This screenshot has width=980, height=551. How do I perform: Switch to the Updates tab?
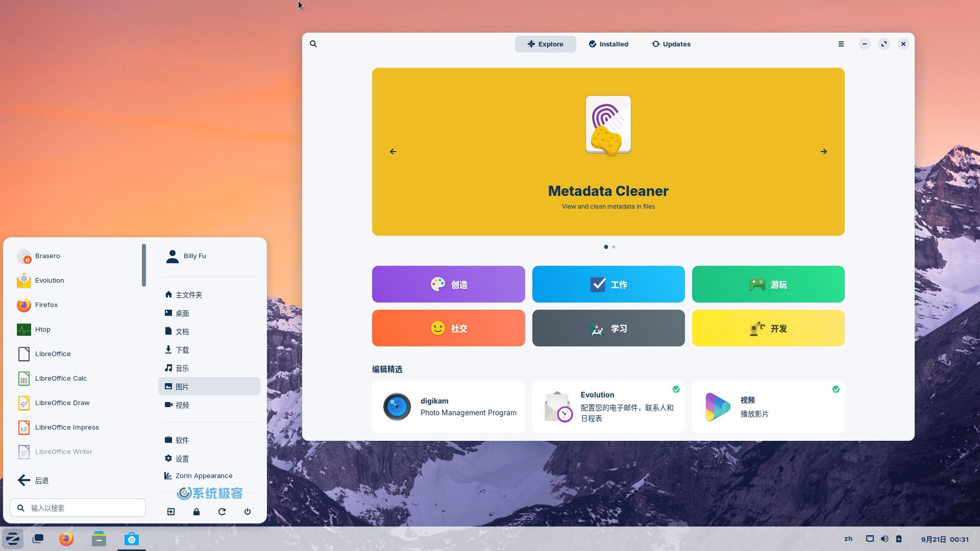tap(670, 44)
